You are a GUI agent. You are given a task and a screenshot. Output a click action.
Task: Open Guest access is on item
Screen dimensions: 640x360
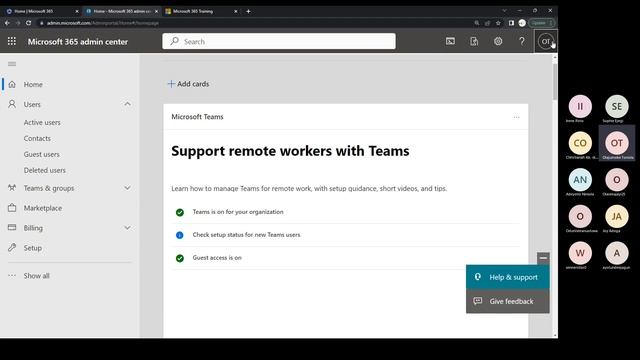[x=217, y=258]
